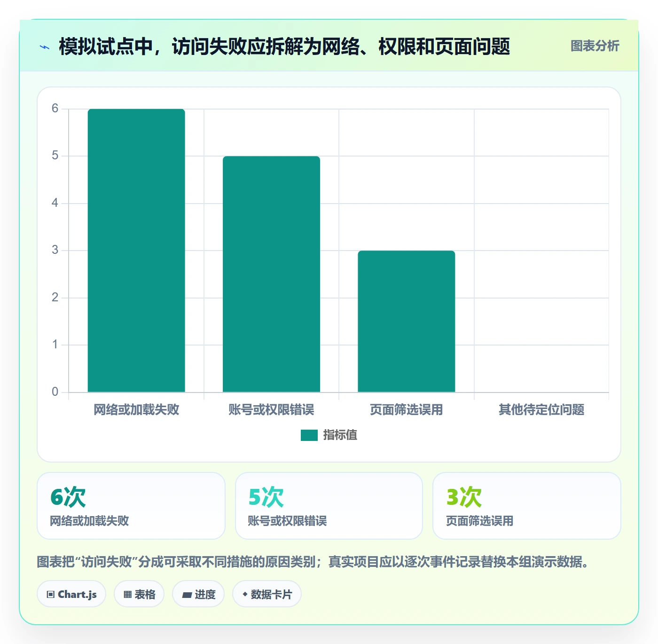Click the square icon in Chart.js chip
The height and width of the screenshot is (644, 658).
(x=51, y=595)
